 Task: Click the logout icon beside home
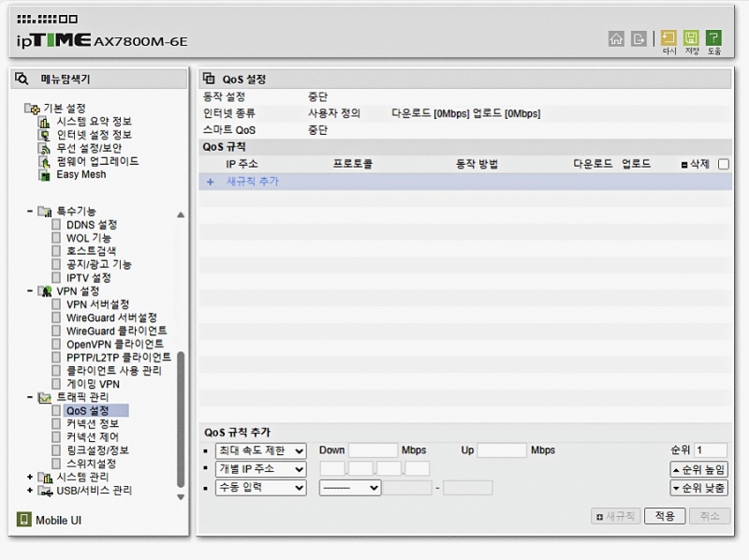[x=639, y=38]
